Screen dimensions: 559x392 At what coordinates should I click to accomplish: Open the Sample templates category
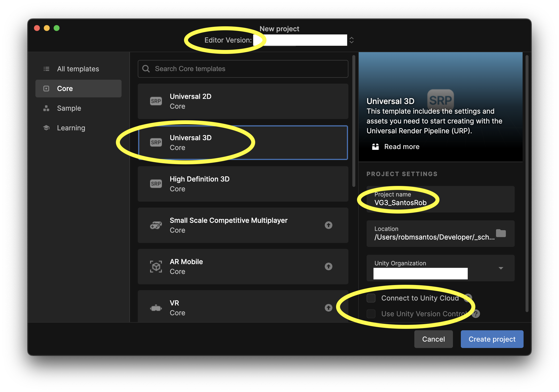[69, 108]
